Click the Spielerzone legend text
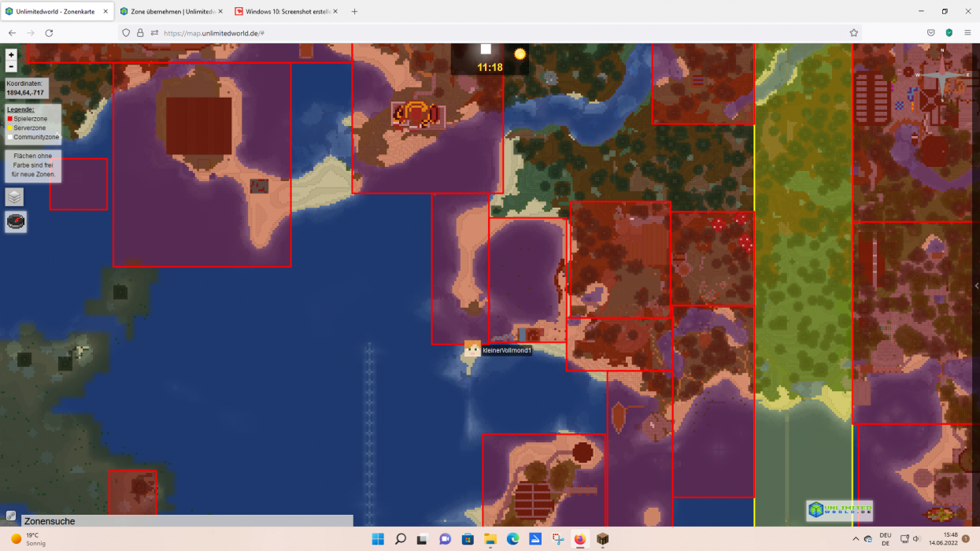 pos(30,119)
